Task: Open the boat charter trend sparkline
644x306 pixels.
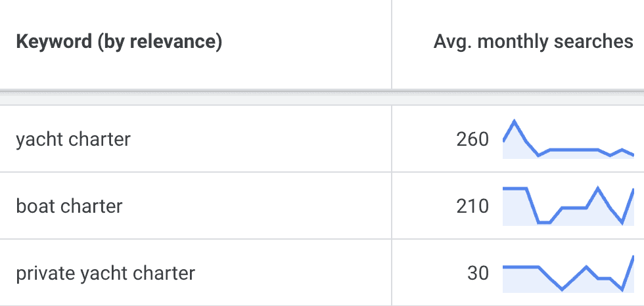Action: click(x=568, y=206)
